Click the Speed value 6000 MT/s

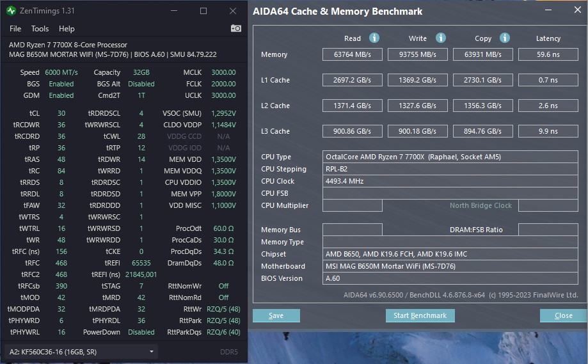61,72
